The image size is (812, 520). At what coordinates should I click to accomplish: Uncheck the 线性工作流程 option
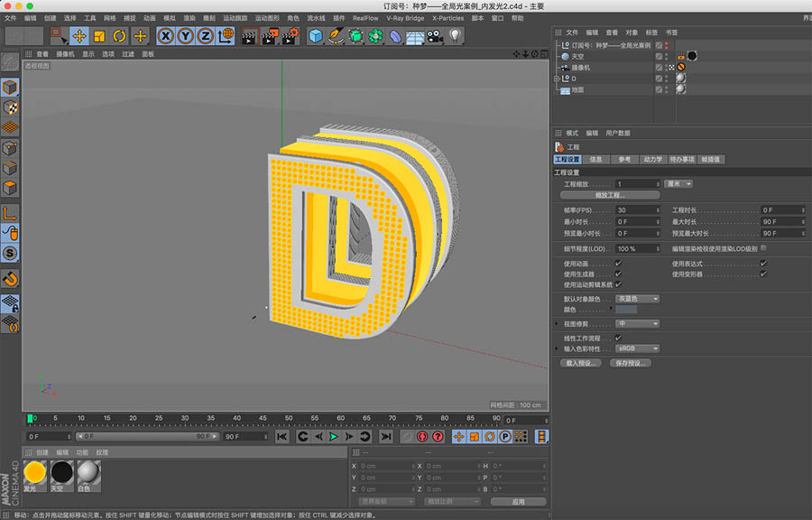618,338
